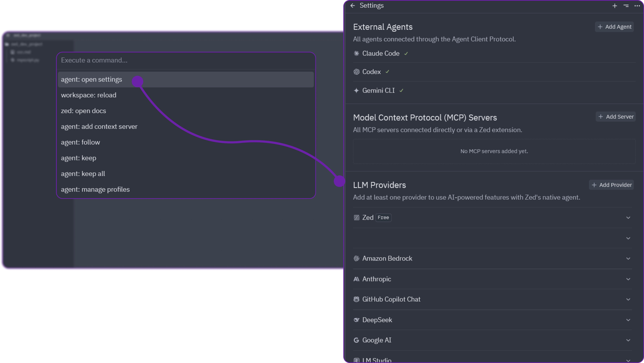Expand the Amazon Bedrock provider
Viewport: 644px width, 363px height.
pos(628,258)
